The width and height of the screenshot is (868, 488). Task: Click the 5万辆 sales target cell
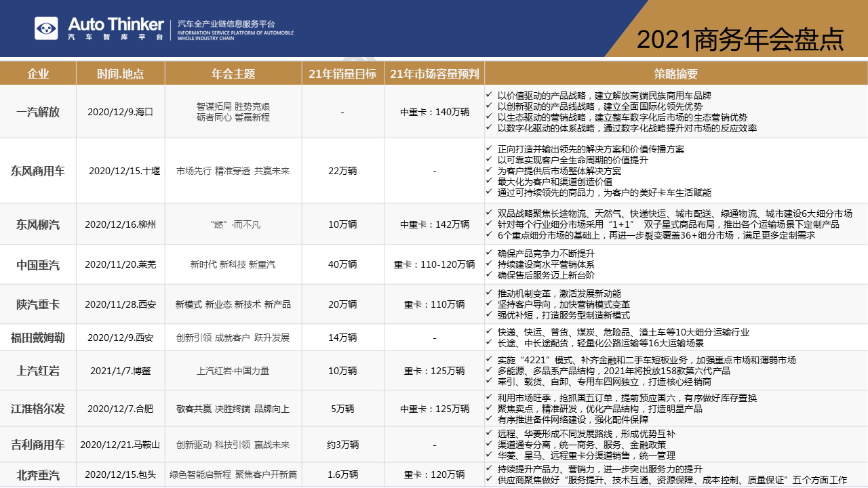(x=342, y=409)
